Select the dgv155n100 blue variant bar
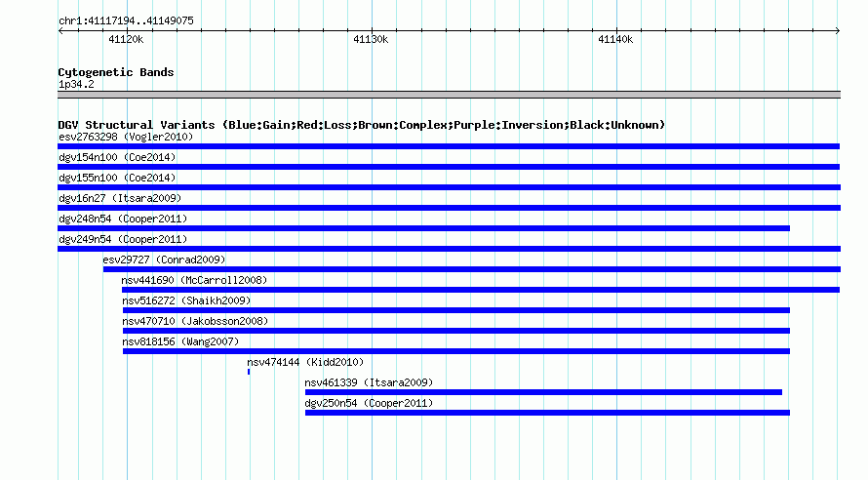The width and height of the screenshot is (868, 480). [x=449, y=187]
